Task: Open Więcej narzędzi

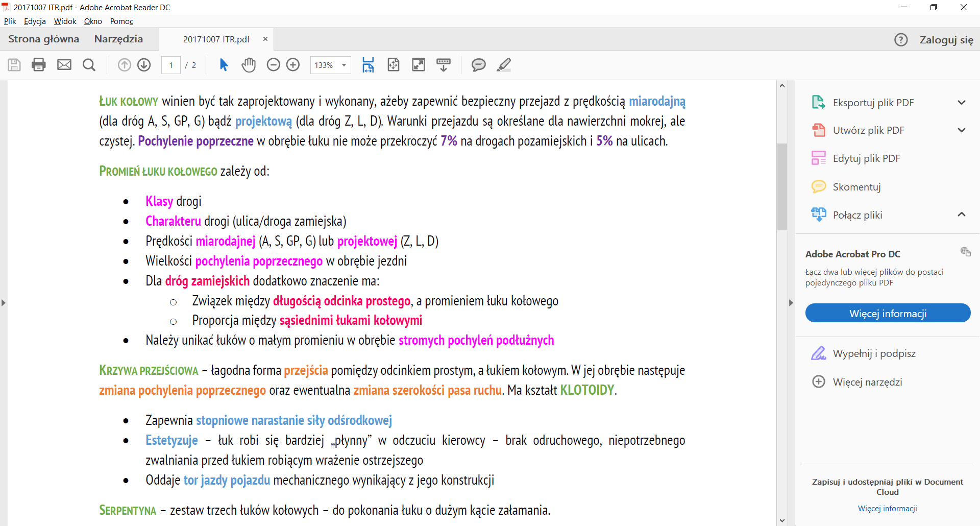Action: (867, 382)
